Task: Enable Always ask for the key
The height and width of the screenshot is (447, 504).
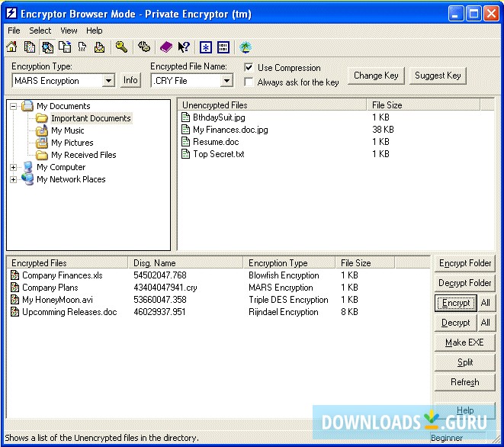Action: pyautogui.click(x=249, y=82)
